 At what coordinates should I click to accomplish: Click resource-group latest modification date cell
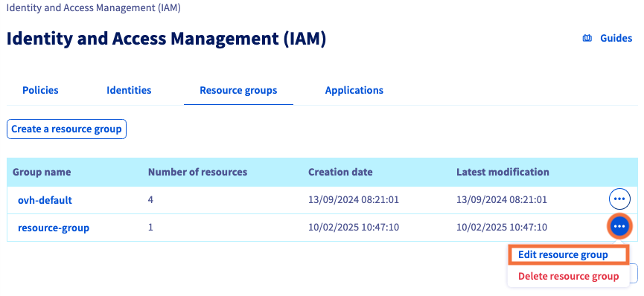502,227
